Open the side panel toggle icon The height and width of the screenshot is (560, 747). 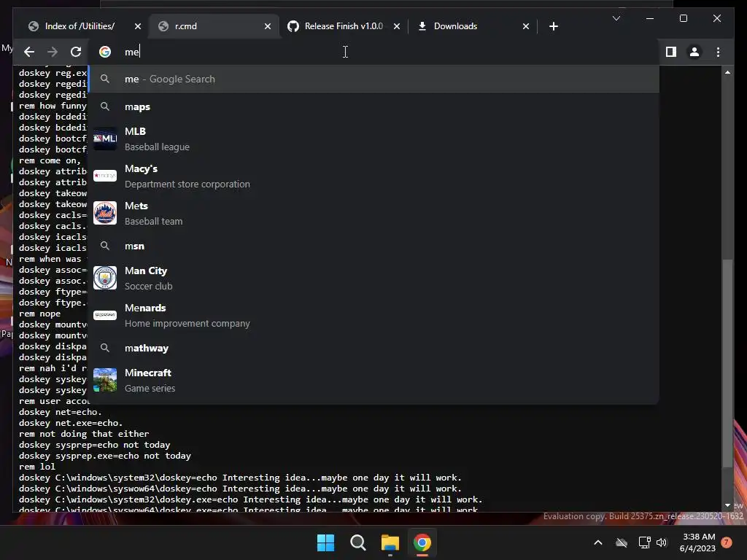click(x=671, y=52)
